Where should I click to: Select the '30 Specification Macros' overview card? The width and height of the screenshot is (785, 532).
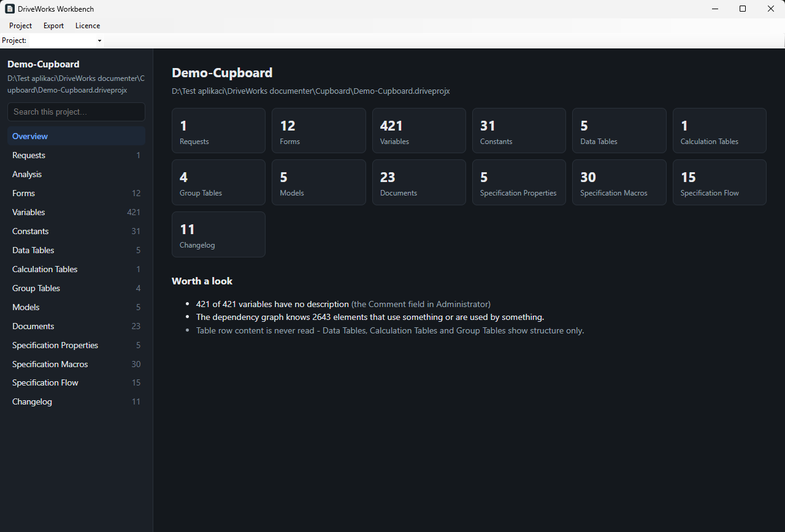pos(619,182)
